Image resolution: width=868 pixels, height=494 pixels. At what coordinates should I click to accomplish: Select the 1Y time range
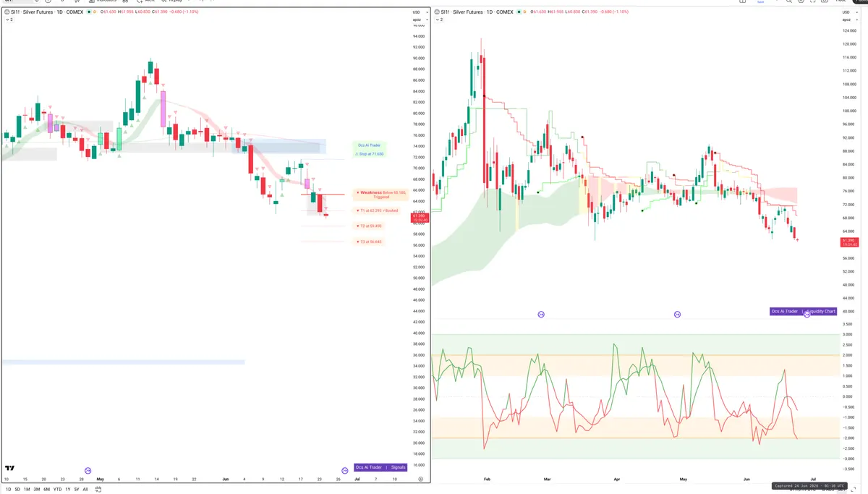67,490
